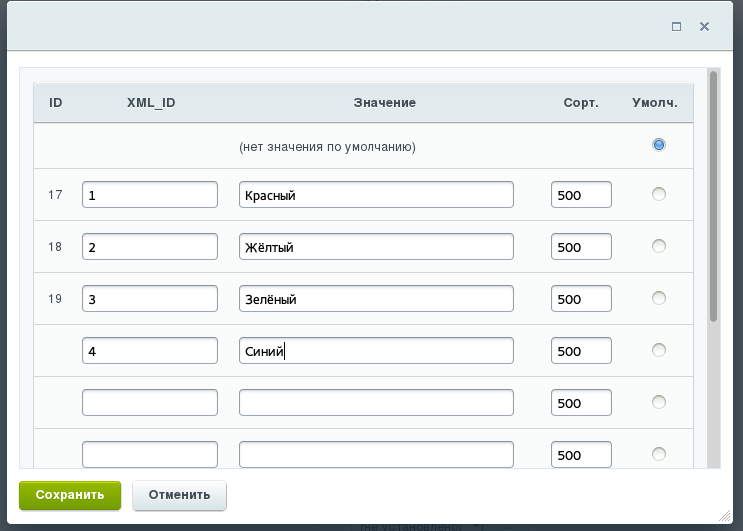Click the Сохранить button
Screen dimensions: 743x531
[70, 495]
